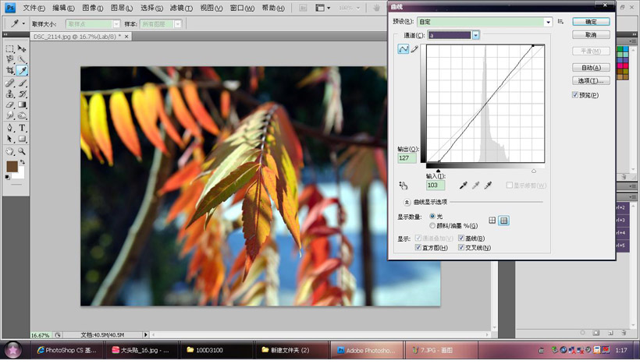
Task: Select the Path Selection tool
Action: click(10, 139)
